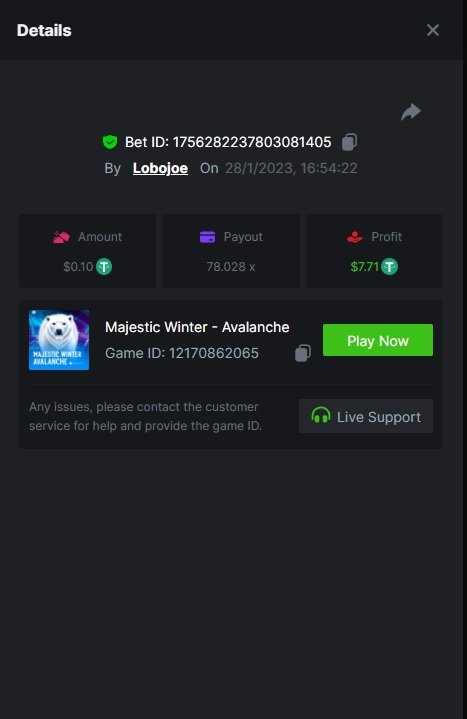Click the Tether coin icon beside $7.71 profit
Screen dimensions: 467x719
[389, 266]
